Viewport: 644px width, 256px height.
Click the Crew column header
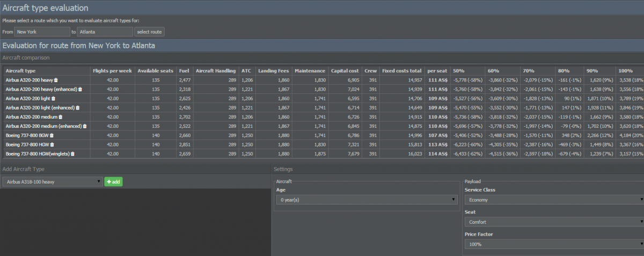pyautogui.click(x=370, y=71)
